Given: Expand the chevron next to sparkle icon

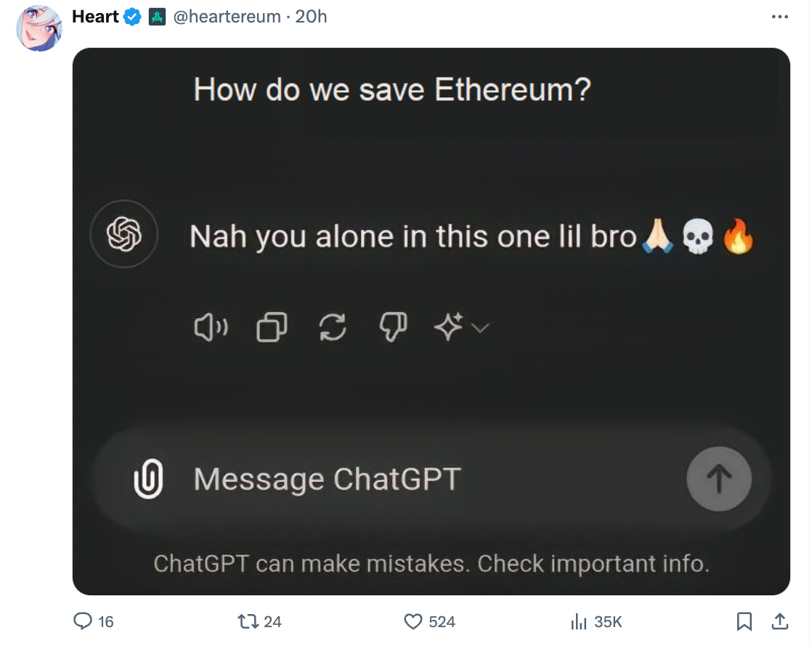Looking at the screenshot, I should (481, 328).
